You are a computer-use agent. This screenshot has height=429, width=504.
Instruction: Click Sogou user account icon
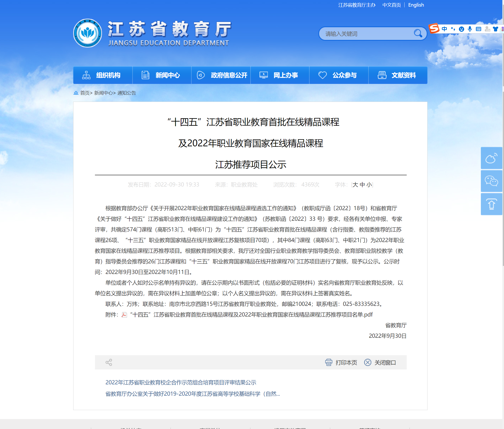tap(487, 29)
